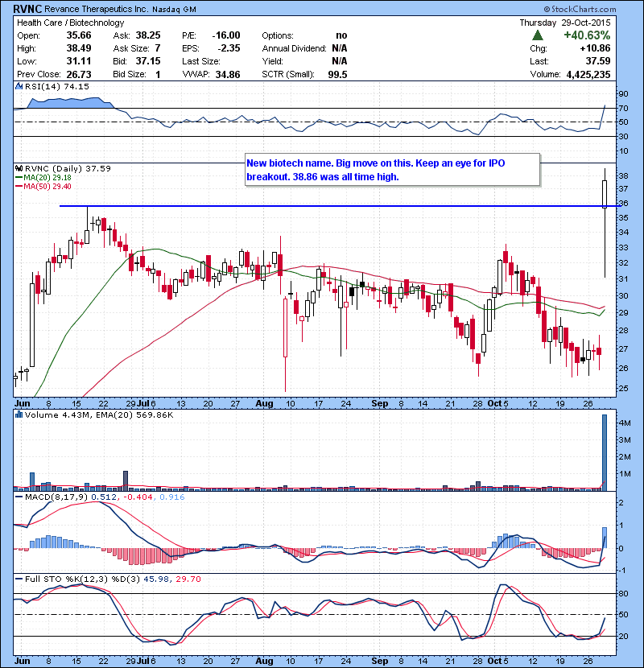
Task: Click the blue IPO breakout annotation box
Action: (x=393, y=170)
